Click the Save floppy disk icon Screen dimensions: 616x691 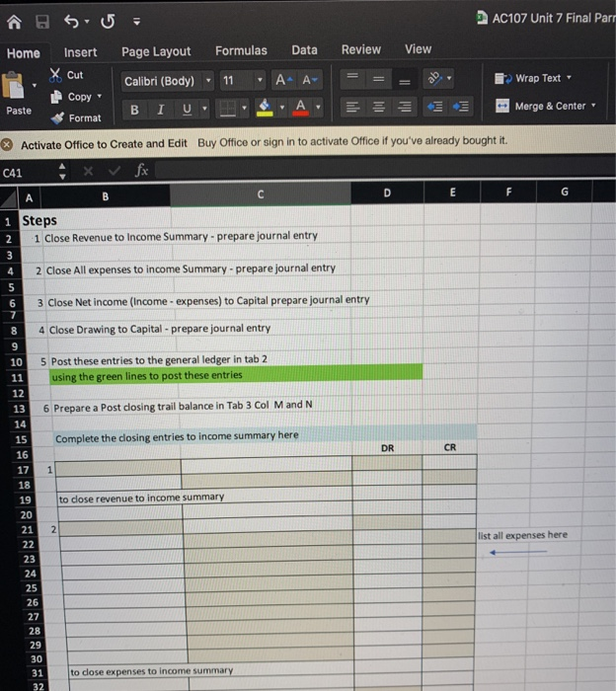[x=41, y=21]
